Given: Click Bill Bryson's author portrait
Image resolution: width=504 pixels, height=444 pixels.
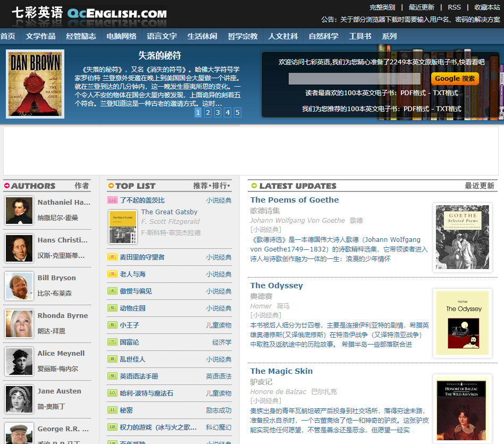Looking at the screenshot, I should click(x=19, y=286).
